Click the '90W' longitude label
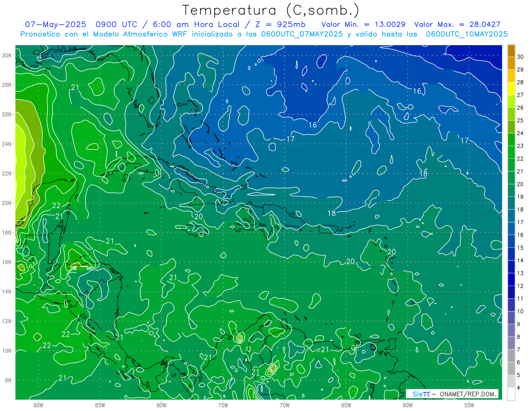This screenshot has height=411, width=532. click(38, 405)
